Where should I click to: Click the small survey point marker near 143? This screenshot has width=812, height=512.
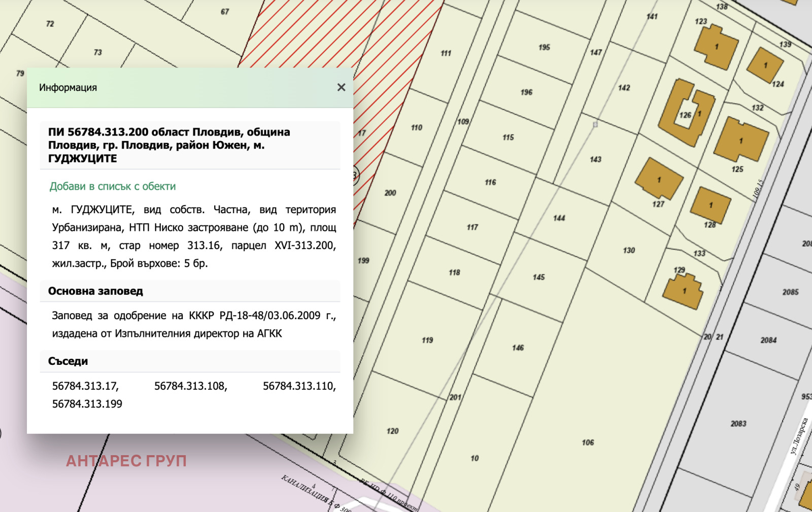595,124
